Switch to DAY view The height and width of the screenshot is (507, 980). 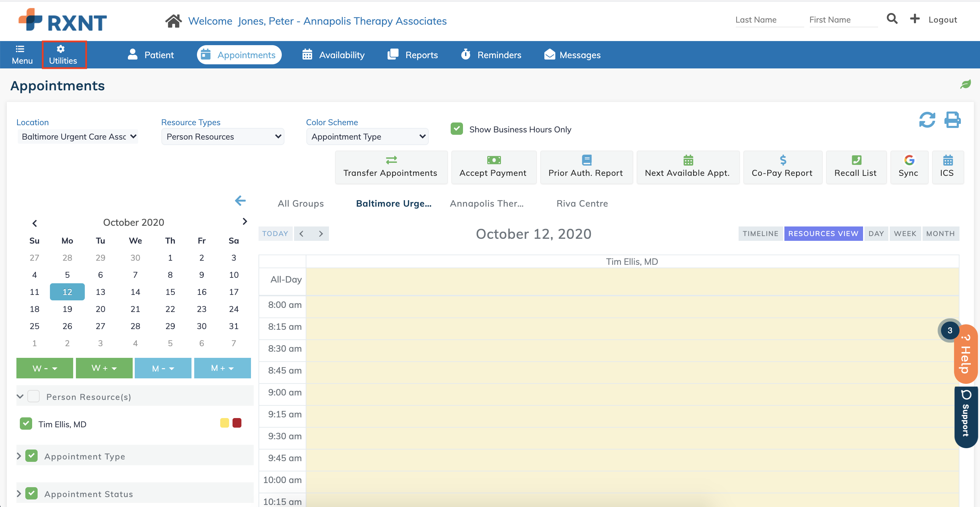[876, 234]
